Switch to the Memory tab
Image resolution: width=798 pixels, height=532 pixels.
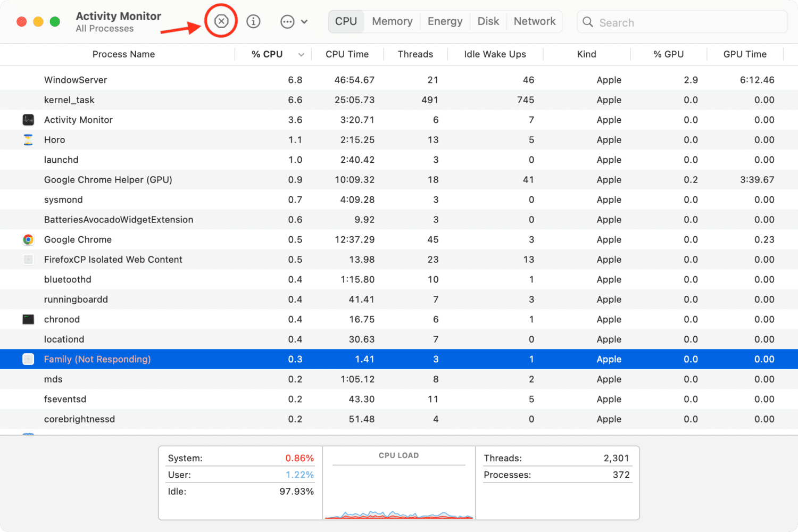[392, 21]
